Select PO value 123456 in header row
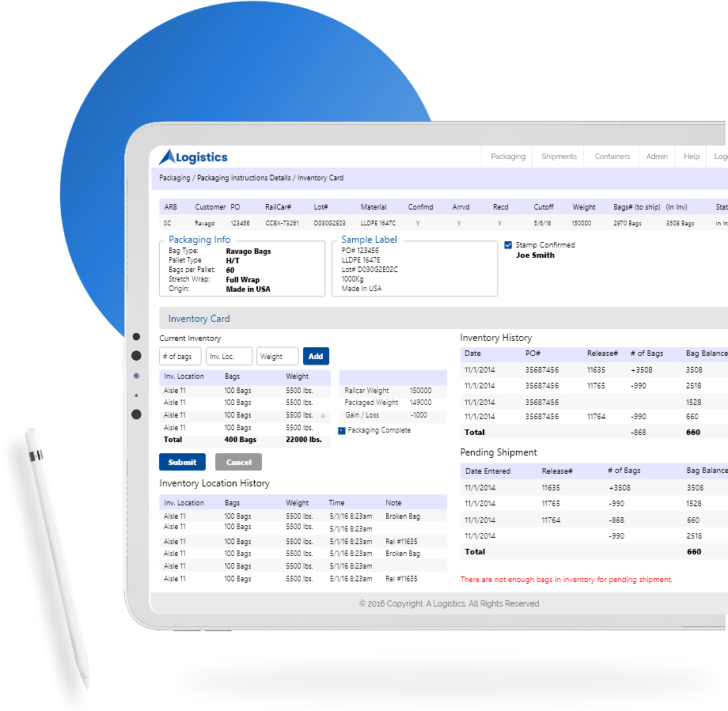This screenshot has height=711, width=728. (x=240, y=223)
